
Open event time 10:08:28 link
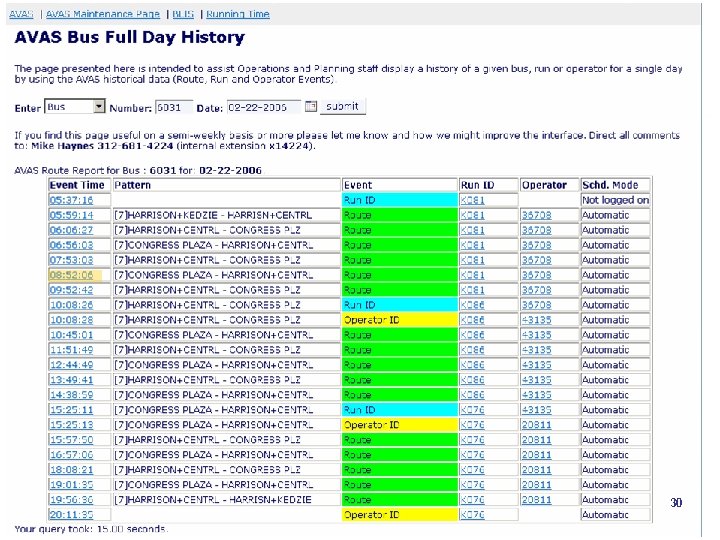pos(71,320)
